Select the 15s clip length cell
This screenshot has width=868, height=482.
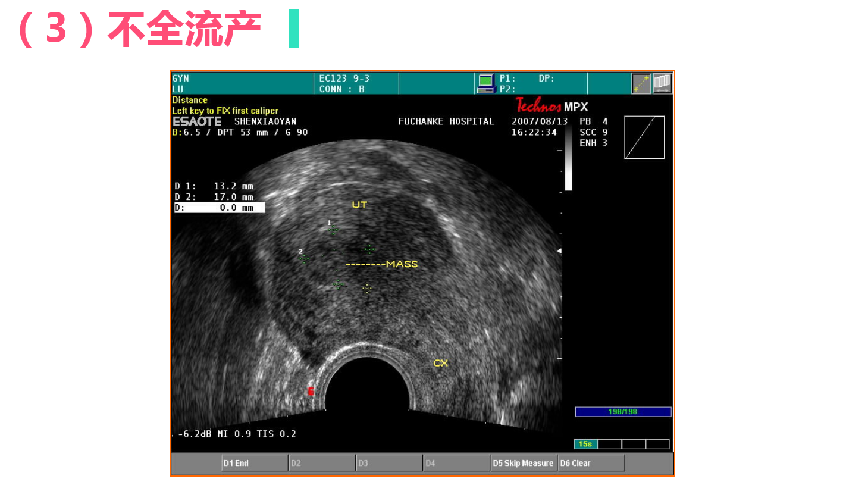(x=585, y=444)
